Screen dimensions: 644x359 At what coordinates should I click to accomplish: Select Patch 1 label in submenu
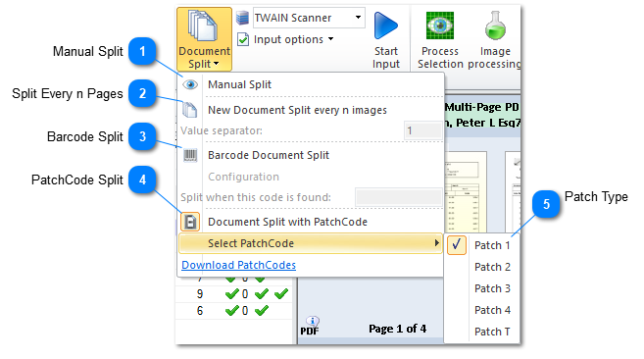point(492,245)
